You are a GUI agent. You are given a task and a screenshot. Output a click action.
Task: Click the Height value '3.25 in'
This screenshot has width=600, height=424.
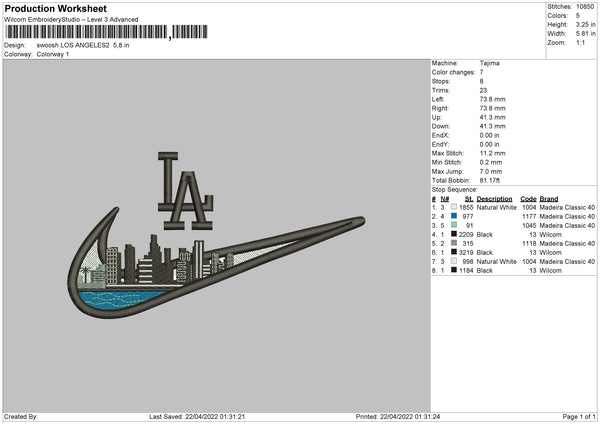[x=585, y=24]
